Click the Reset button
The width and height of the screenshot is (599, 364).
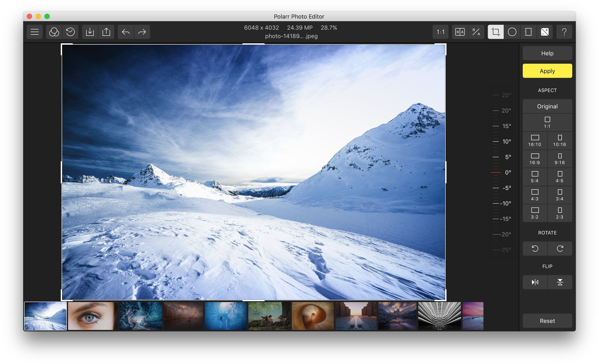coord(547,321)
